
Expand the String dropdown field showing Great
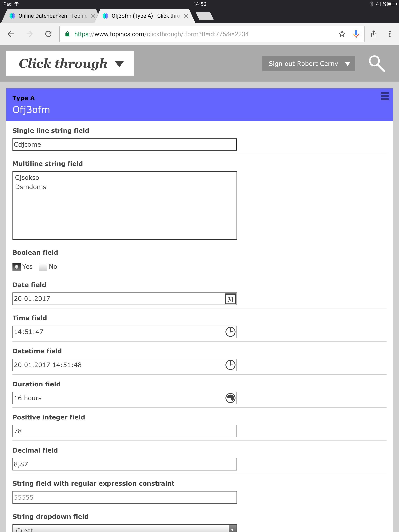click(x=124, y=529)
